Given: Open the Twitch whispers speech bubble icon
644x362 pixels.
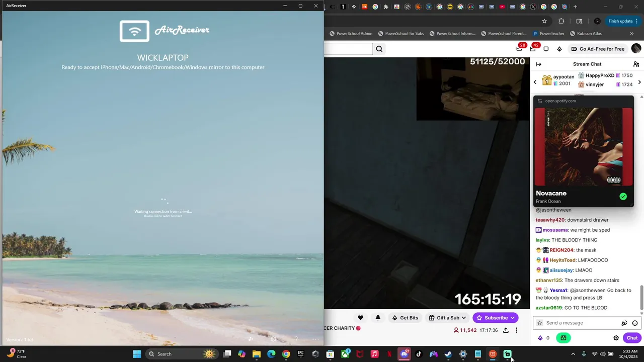Looking at the screenshot, I should 546,49.
